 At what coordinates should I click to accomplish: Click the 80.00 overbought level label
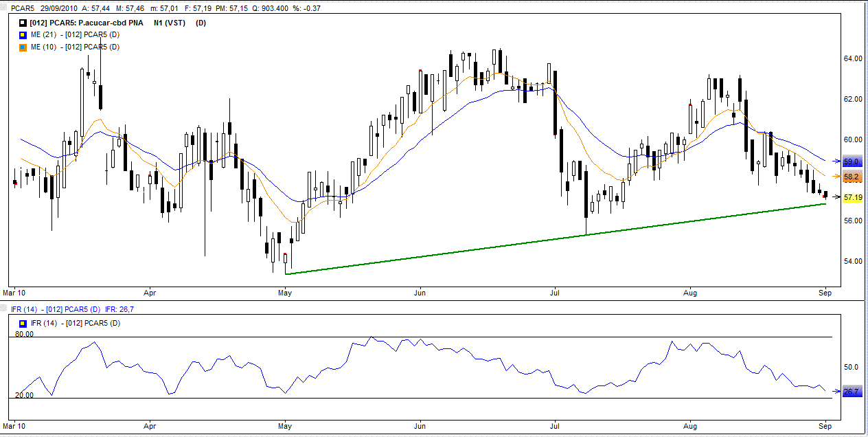[x=24, y=334]
